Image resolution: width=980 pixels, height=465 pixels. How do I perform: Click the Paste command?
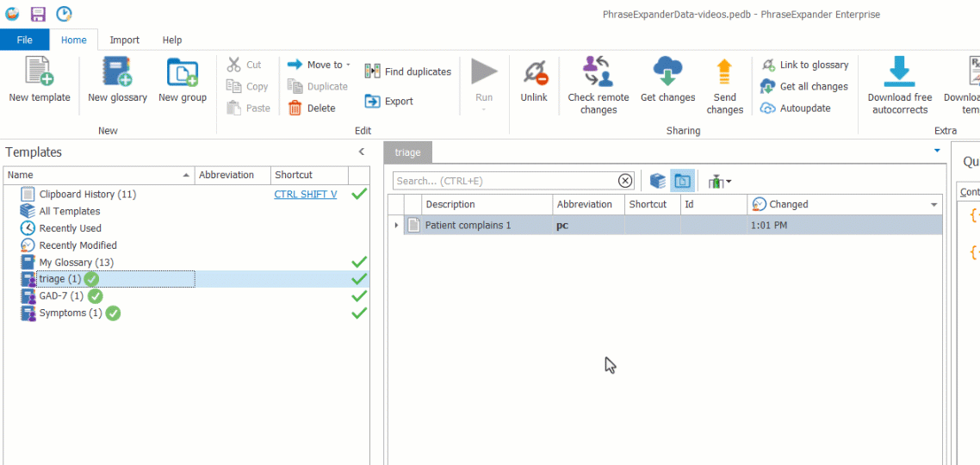249,108
